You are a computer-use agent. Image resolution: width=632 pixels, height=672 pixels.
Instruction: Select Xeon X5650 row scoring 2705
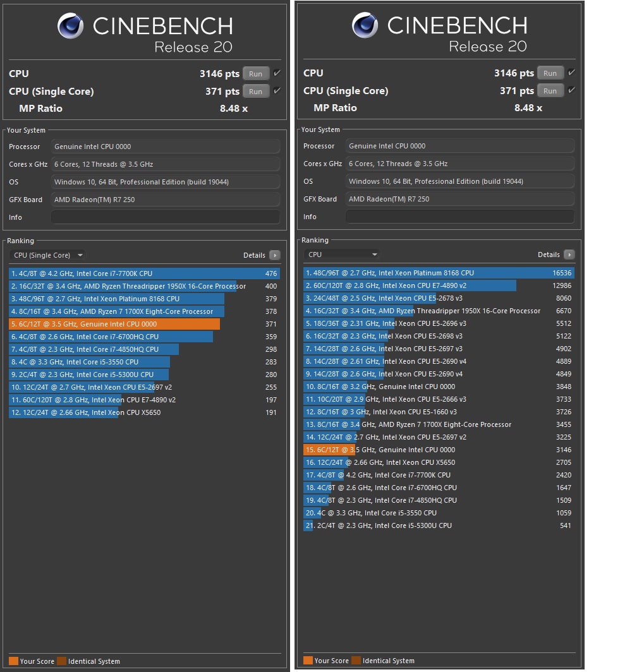pyautogui.click(x=439, y=462)
